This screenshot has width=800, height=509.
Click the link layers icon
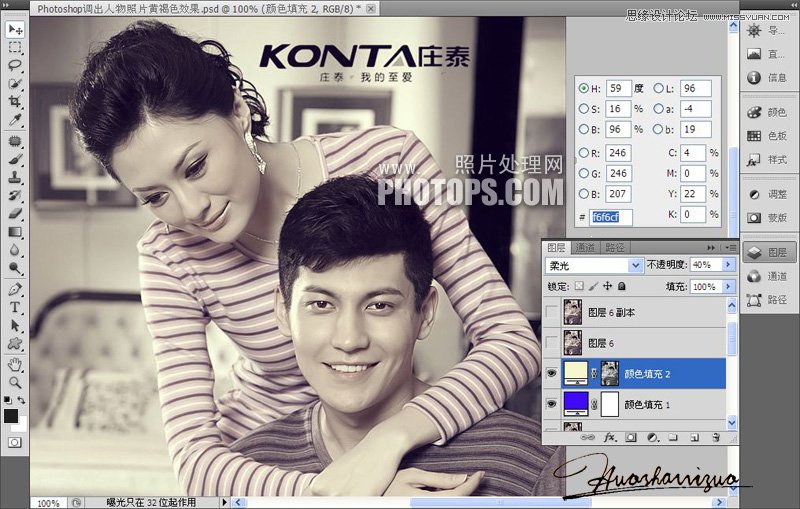point(587,438)
